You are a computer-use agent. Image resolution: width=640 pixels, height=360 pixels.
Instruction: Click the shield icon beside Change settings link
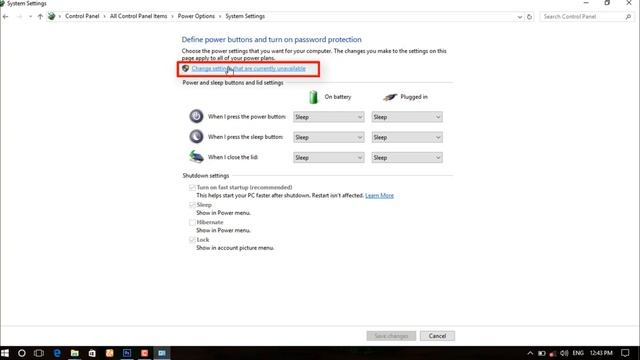(185, 69)
